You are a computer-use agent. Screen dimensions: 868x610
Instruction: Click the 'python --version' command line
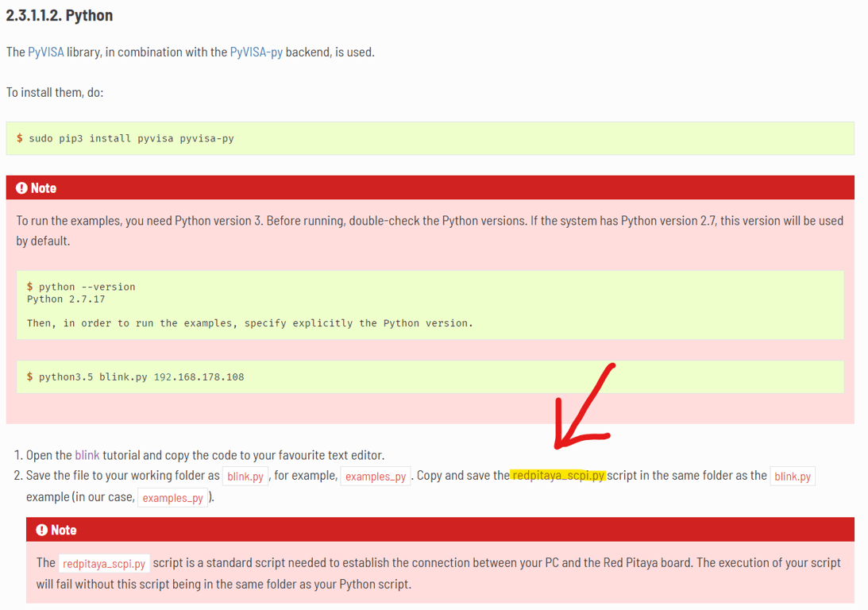click(87, 287)
